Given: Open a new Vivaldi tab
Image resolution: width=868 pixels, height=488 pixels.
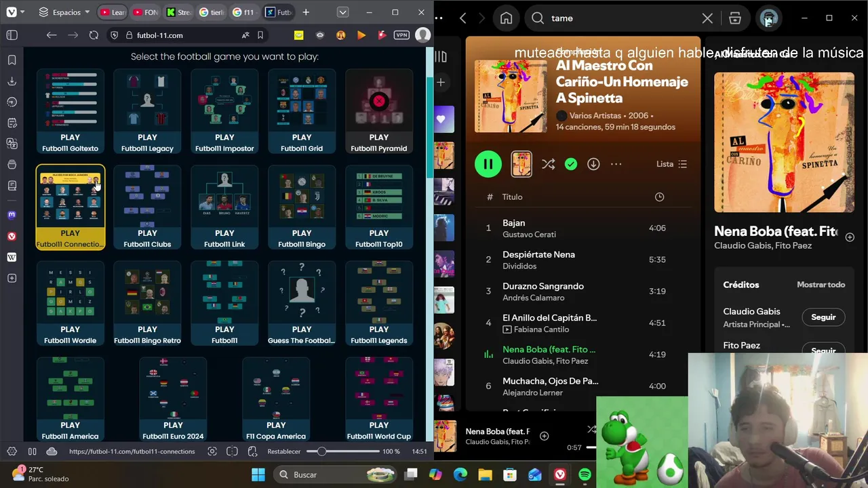Looking at the screenshot, I should tap(306, 12).
